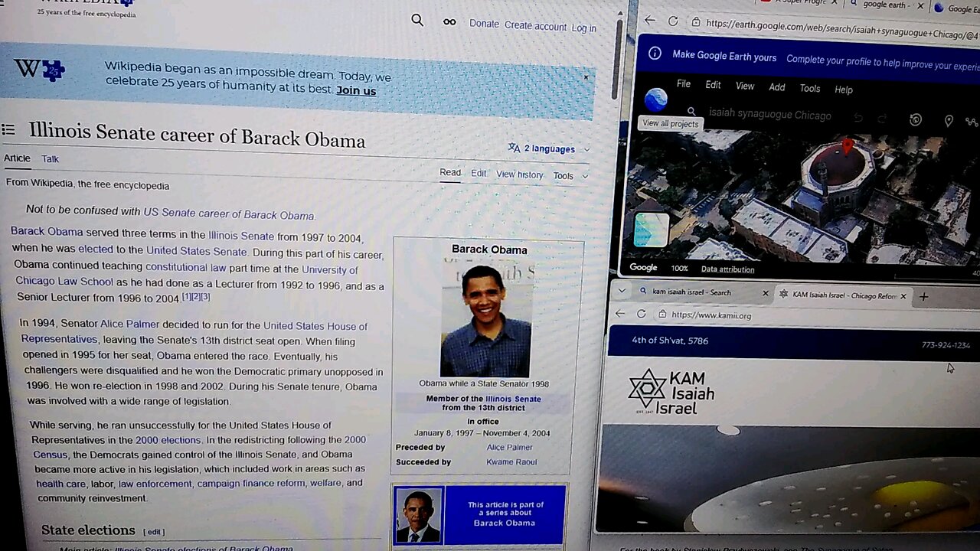View site info lock icon for kamii.org

click(662, 315)
